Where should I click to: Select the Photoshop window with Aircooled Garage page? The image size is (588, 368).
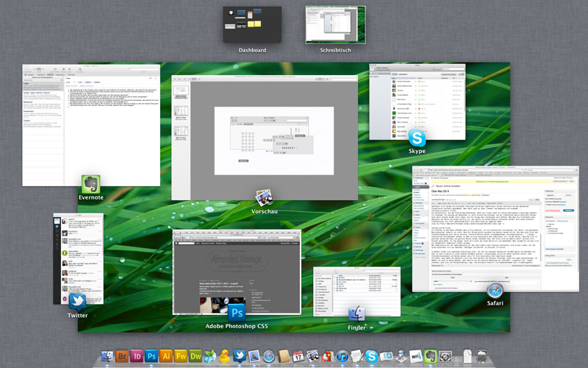tap(237, 272)
